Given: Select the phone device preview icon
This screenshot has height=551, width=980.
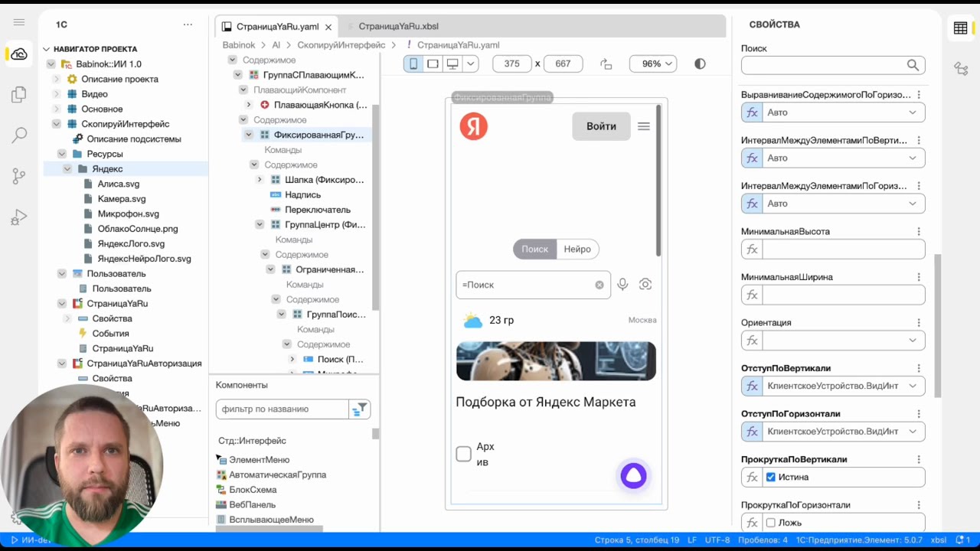Looking at the screenshot, I should [x=413, y=64].
